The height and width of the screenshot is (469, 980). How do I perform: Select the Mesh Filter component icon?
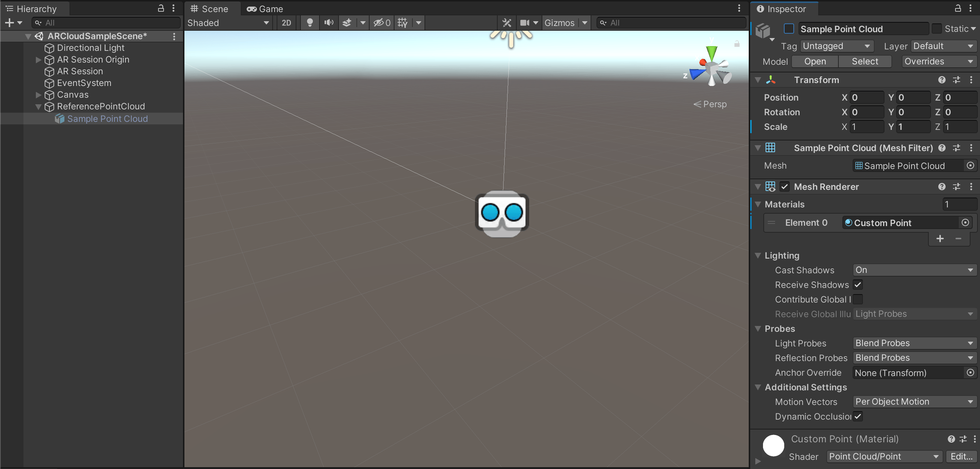pyautogui.click(x=770, y=147)
